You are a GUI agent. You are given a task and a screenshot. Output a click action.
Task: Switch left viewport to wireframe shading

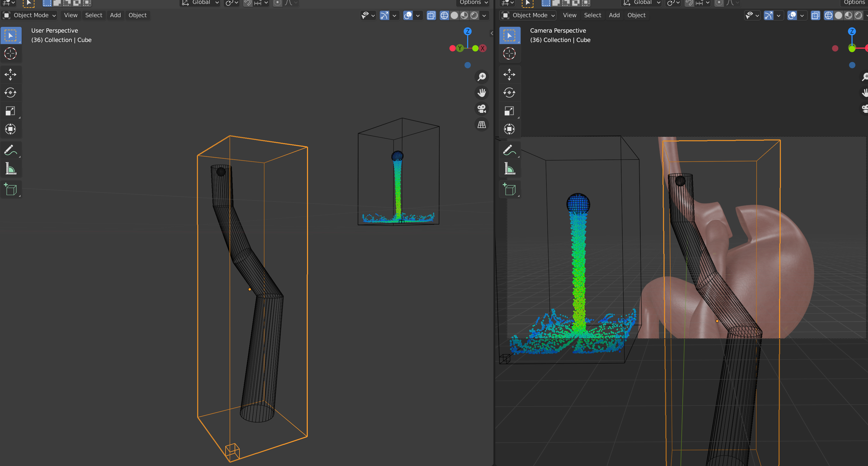[444, 15]
